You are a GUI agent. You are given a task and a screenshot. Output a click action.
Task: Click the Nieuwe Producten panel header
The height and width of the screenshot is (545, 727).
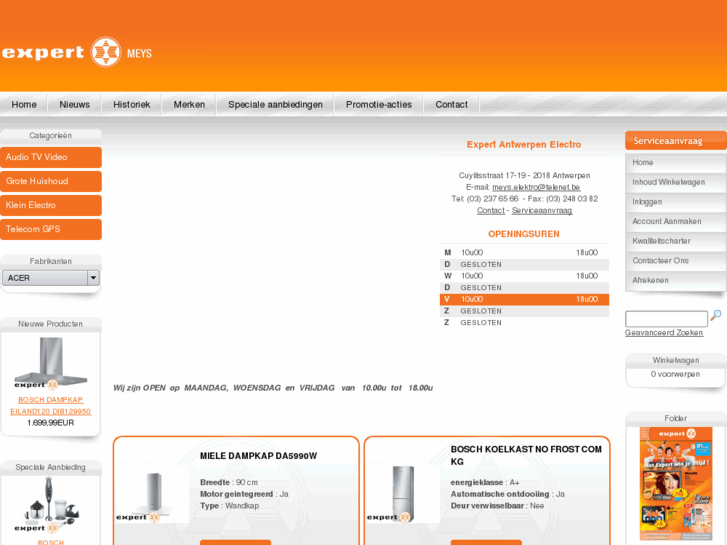coord(51,324)
